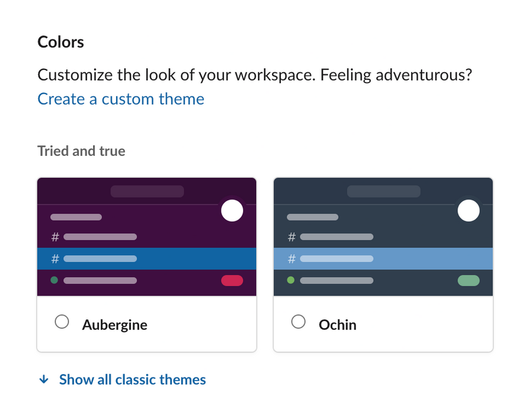Click the Aubergine theme name label
Image resolution: width=530 pixels, height=420 pixels.
point(114,325)
